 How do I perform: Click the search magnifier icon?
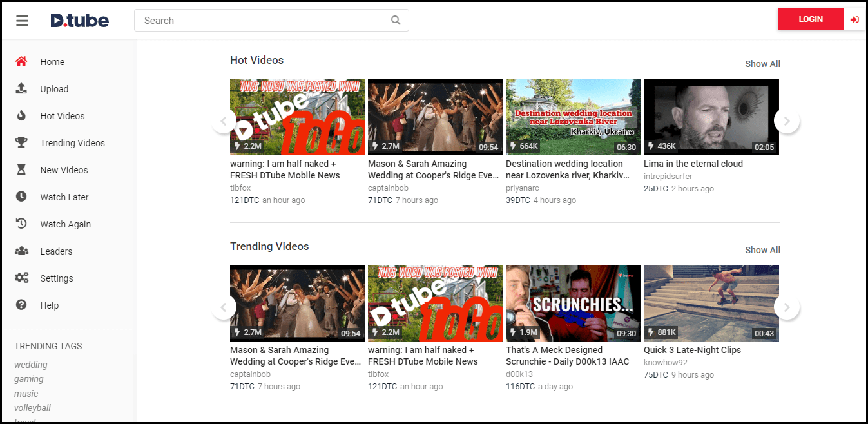395,20
